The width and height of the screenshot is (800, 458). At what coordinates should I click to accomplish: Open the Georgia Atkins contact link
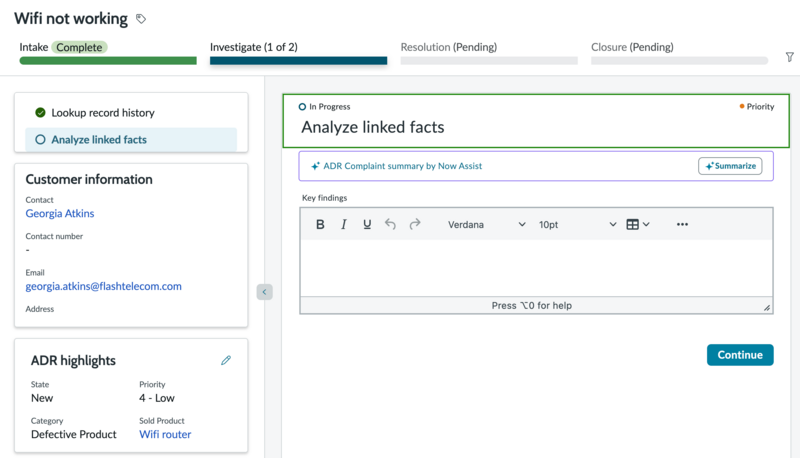click(60, 213)
